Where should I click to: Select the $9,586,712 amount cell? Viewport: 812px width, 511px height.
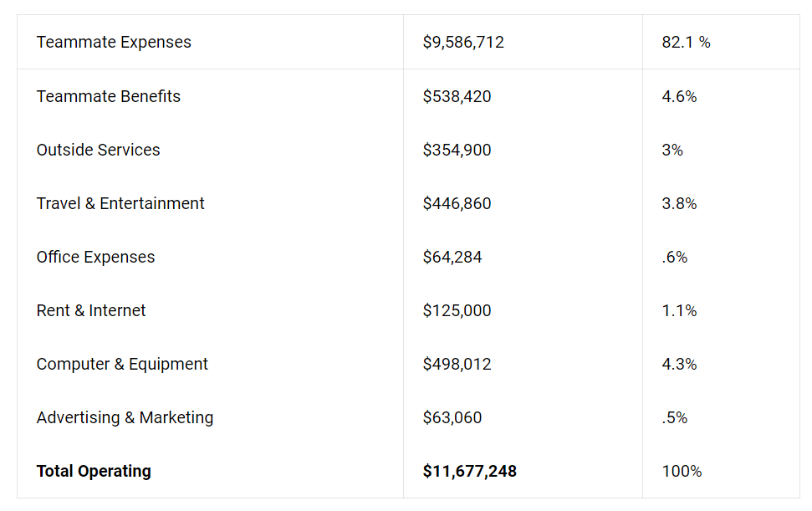pyautogui.click(x=463, y=42)
